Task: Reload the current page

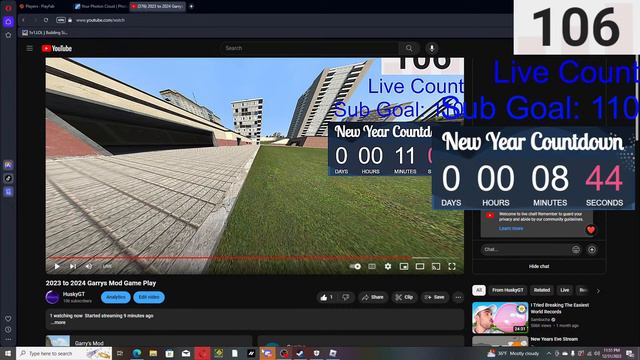Action: (x=46, y=20)
